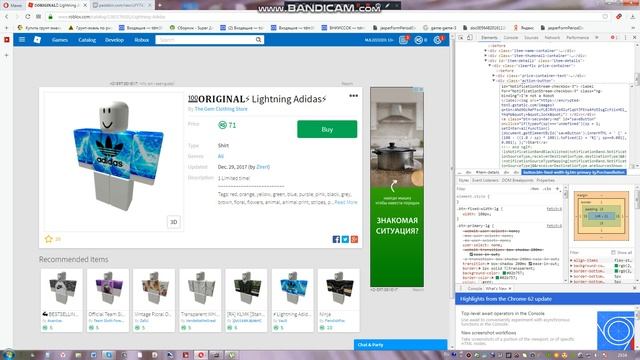Open the Ninja recommended item
Image resolution: width=640 pixels, height=360 pixels.
tap(339, 300)
